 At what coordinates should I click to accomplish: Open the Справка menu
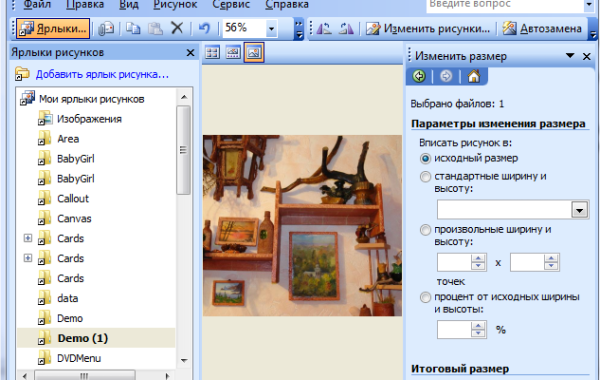tap(287, 5)
